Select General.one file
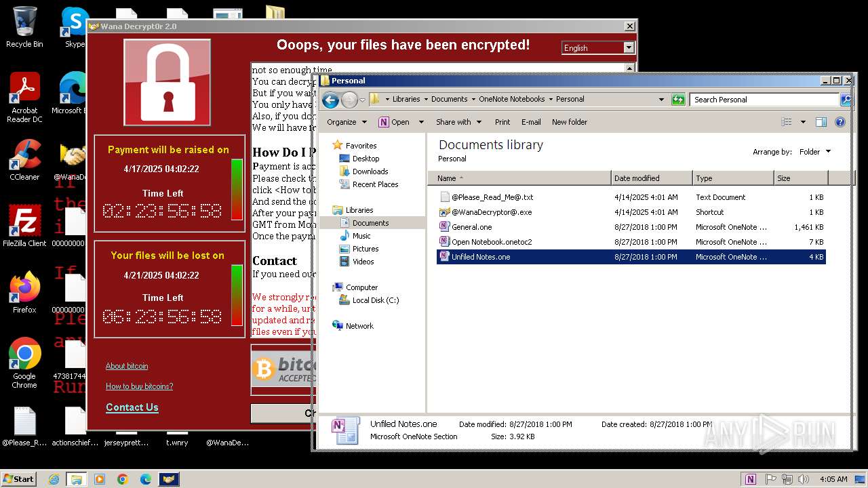The height and width of the screenshot is (488, 868). 631,227
